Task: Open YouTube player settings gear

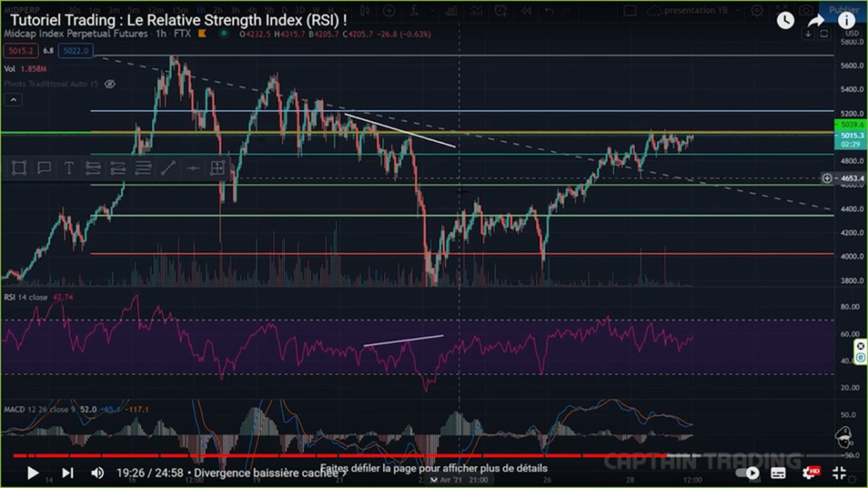Action: pyautogui.click(x=810, y=473)
